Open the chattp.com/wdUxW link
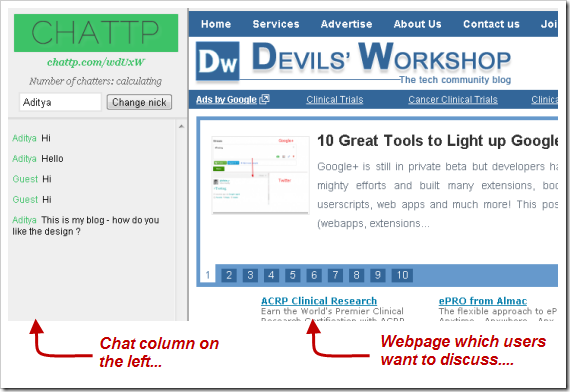 [x=96, y=62]
